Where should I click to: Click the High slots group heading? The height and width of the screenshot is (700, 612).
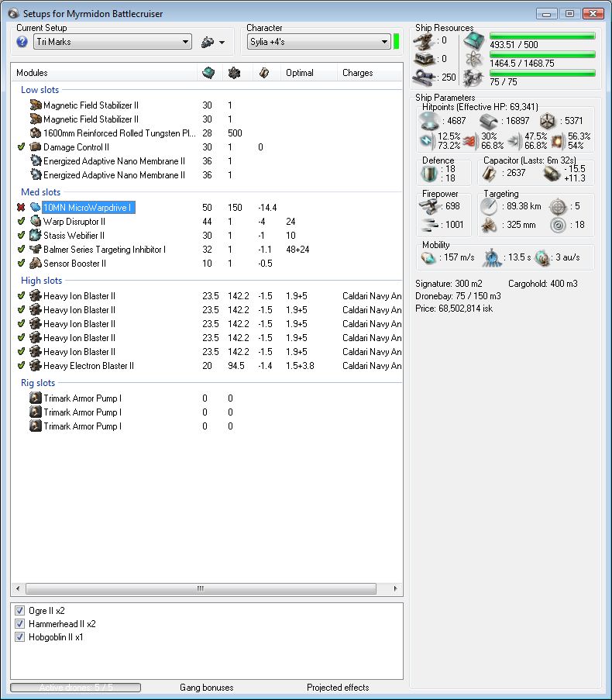(x=42, y=281)
